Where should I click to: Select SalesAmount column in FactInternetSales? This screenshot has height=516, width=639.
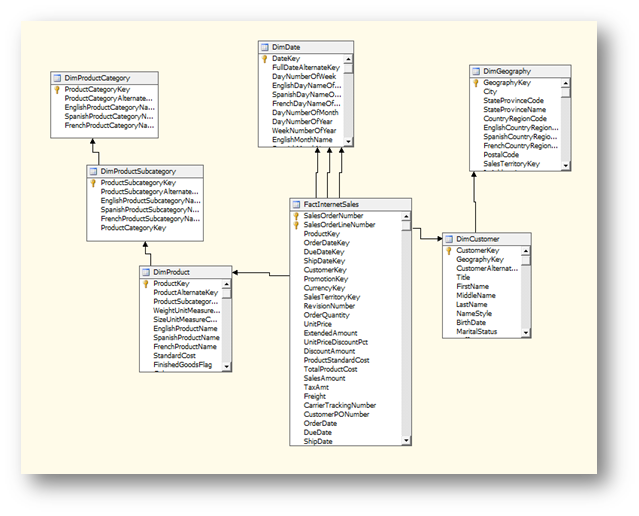pyautogui.click(x=324, y=378)
